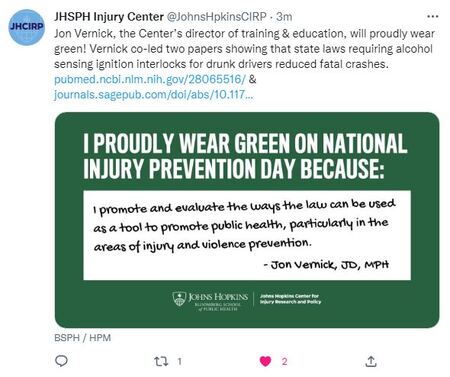Click the @JohnsHpkinsCIRP handle
This screenshot has width=450, height=377.
pos(216,17)
